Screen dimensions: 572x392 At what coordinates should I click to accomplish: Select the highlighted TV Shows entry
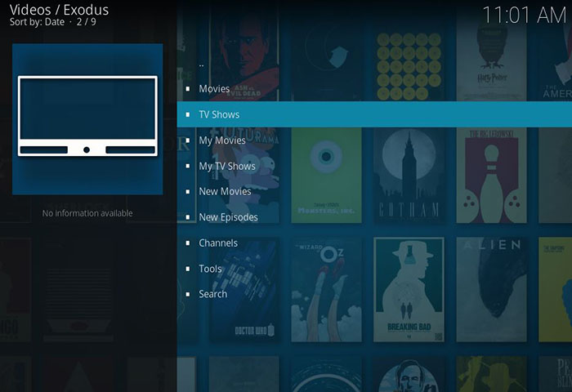[374, 114]
